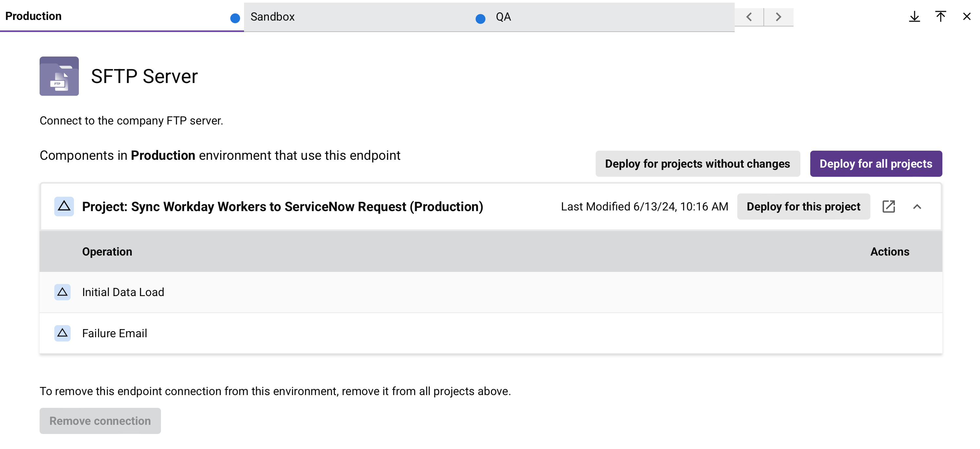Collapse the Sync Workday Workers project section
The image size is (980, 449).
click(917, 207)
